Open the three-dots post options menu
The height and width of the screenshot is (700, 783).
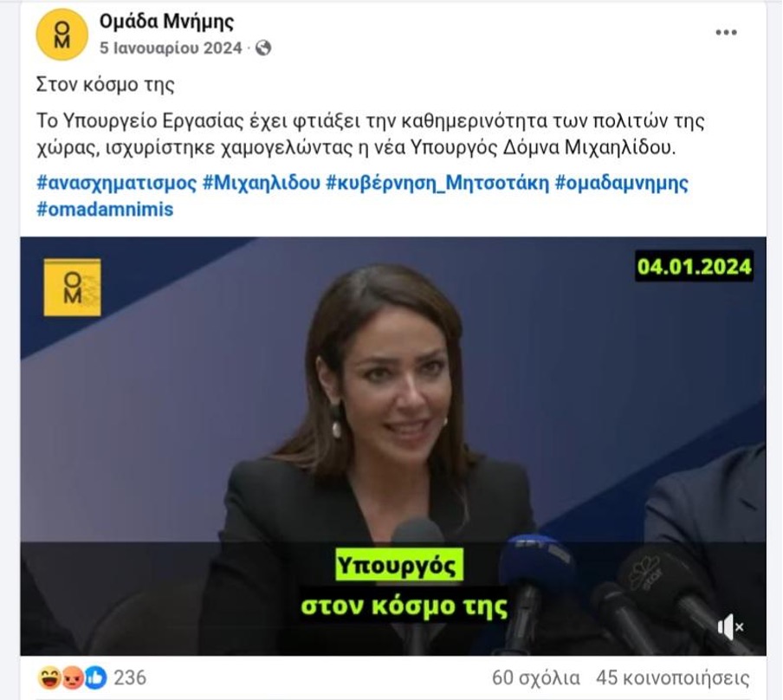point(726,32)
